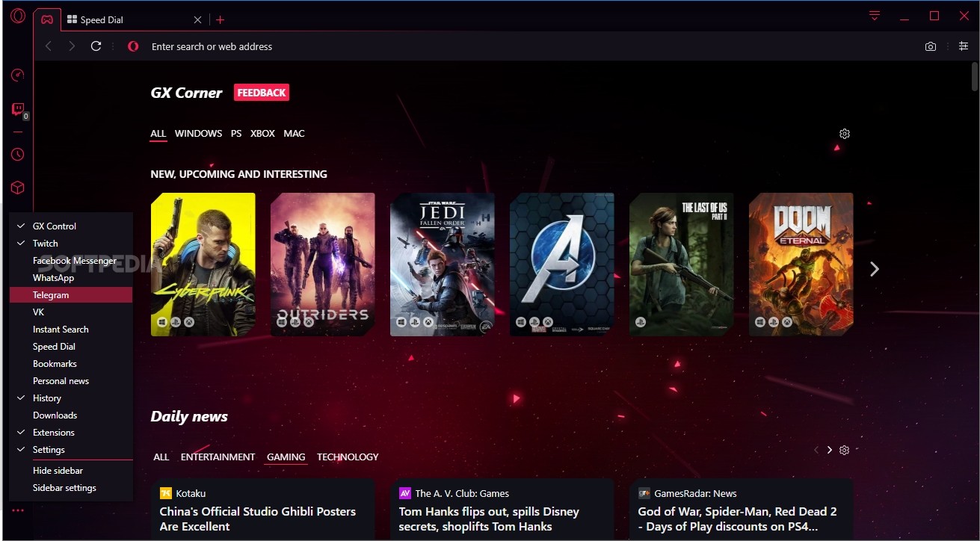Filter GX Corner by XBOX

262,134
